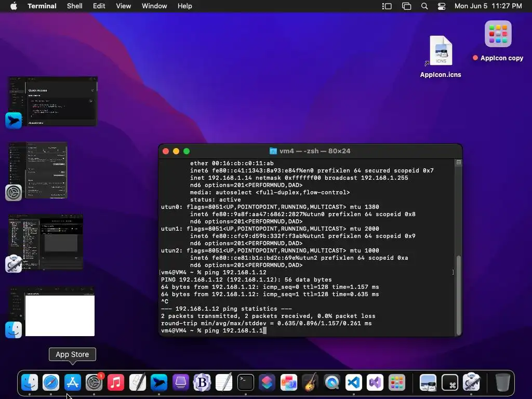The image size is (532, 399).
Task: Click the line with inet 192.168.1.14 netmask
Action: [299, 178]
